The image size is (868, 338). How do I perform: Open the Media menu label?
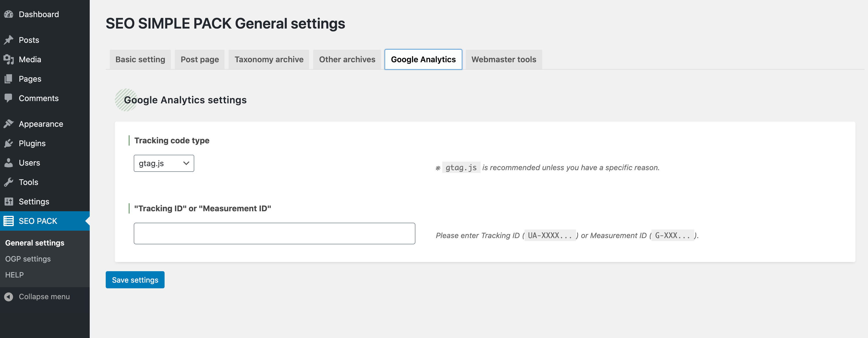[x=30, y=59]
